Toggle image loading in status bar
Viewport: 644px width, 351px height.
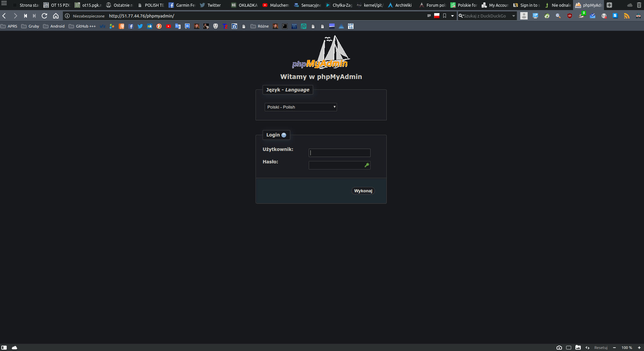pos(578,348)
